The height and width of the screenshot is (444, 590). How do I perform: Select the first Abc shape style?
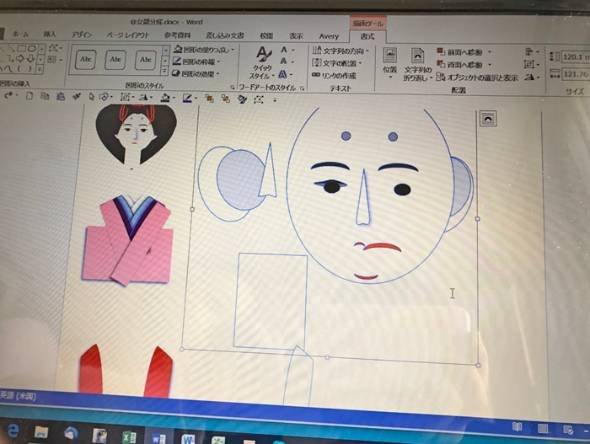[x=85, y=59]
